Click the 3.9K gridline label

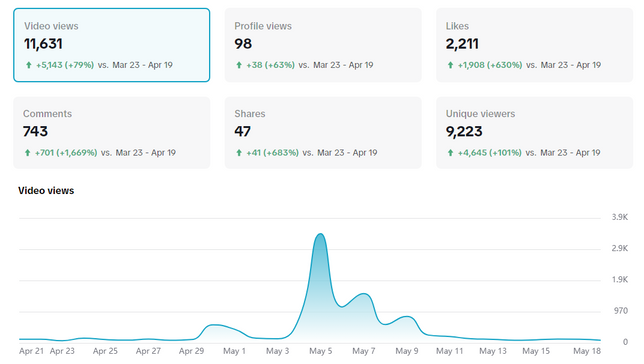(620, 217)
